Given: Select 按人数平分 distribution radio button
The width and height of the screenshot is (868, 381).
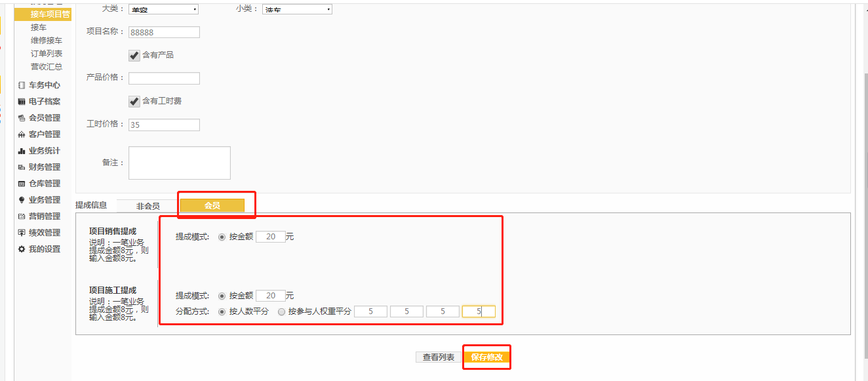Looking at the screenshot, I should pyautogui.click(x=222, y=311).
